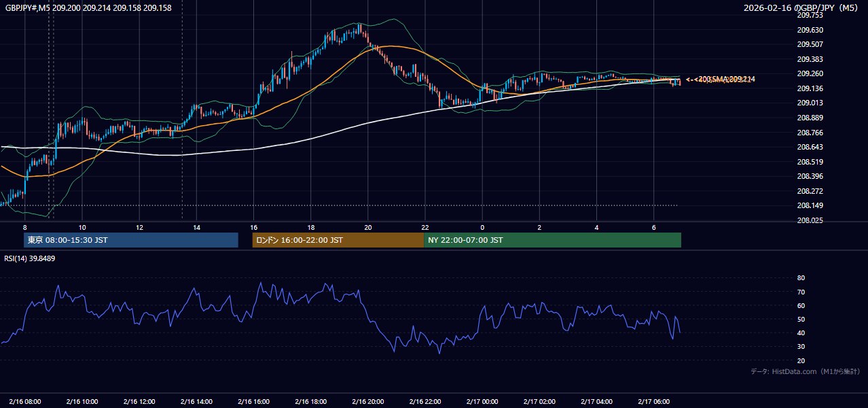Click the 208.766 price axis label
The height and width of the screenshot is (408, 868).
click(x=810, y=133)
